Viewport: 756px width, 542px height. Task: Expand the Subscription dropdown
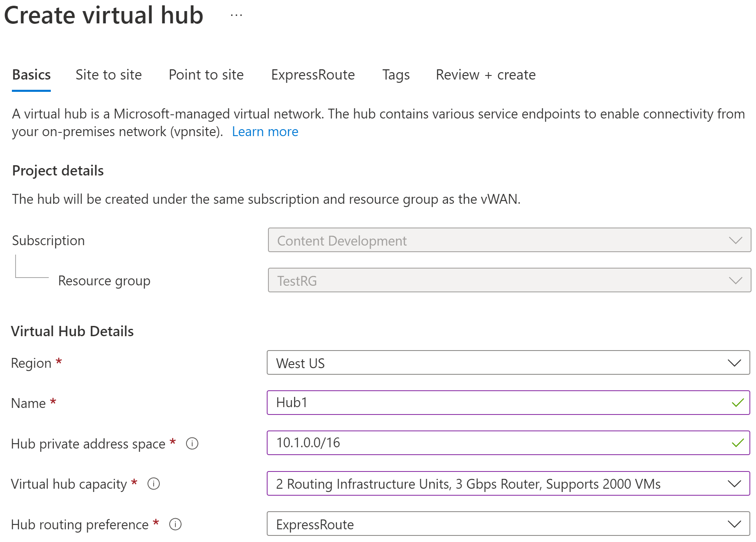[x=736, y=241]
